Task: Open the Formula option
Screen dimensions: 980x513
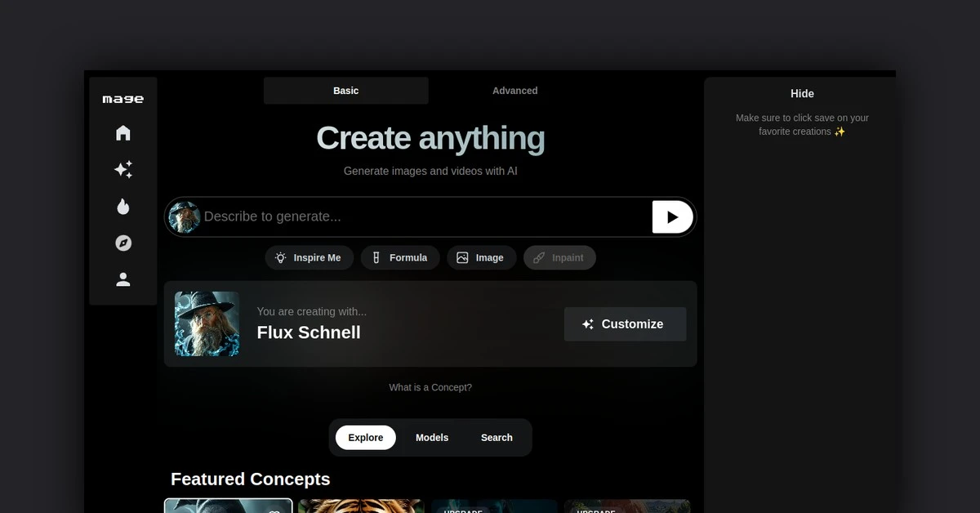Action: pyautogui.click(x=400, y=258)
